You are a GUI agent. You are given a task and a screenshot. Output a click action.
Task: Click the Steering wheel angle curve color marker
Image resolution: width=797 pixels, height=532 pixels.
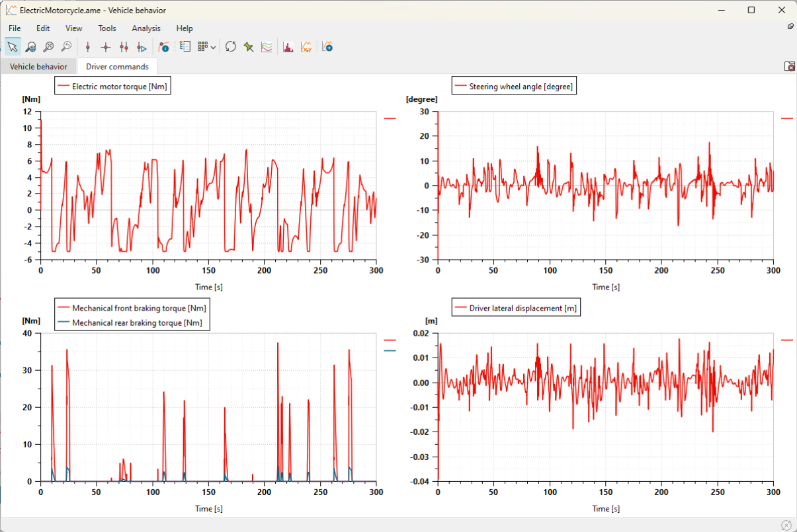786,118
